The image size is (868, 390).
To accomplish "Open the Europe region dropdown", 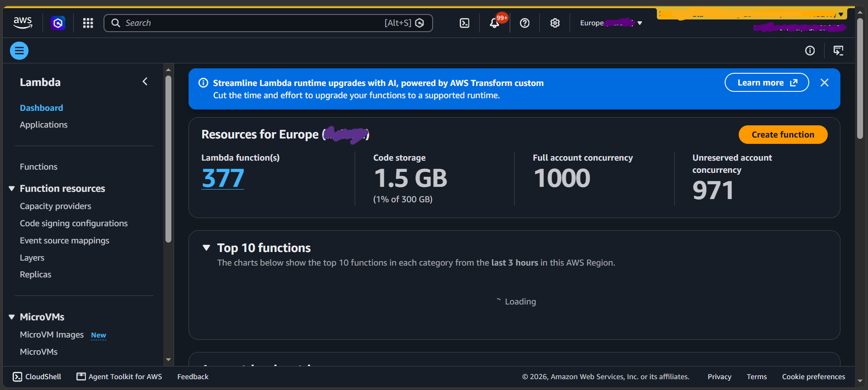I will click(611, 23).
